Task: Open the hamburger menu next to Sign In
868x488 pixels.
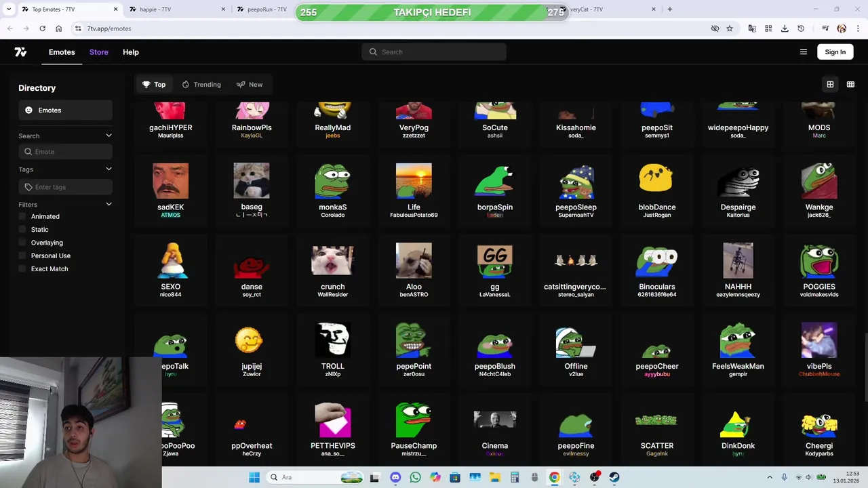Action: point(804,52)
